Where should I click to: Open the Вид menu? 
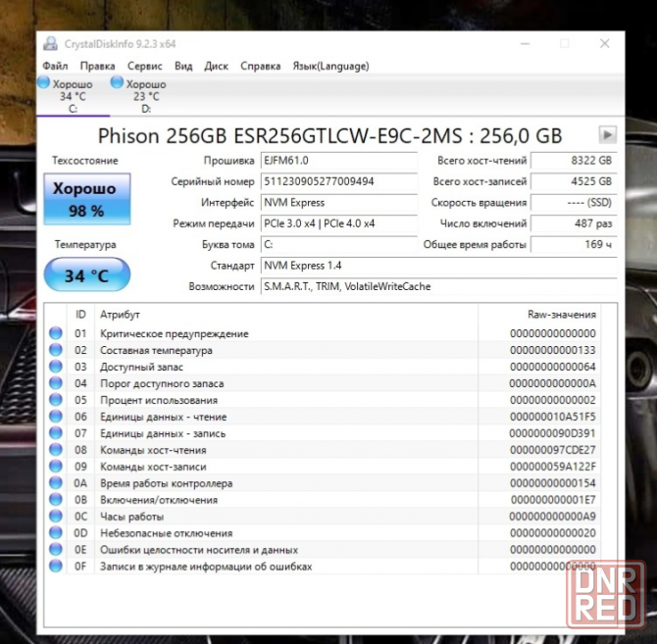pyautogui.click(x=183, y=66)
